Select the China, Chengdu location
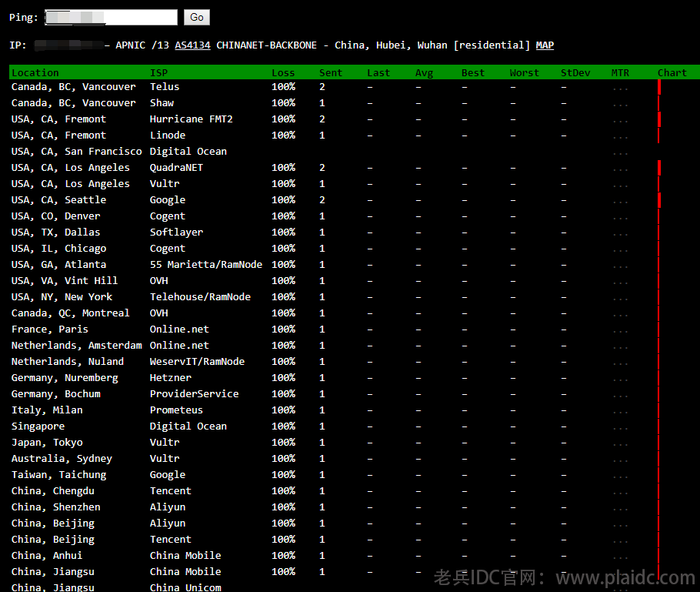The height and width of the screenshot is (592, 700). click(x=52, y=490)
